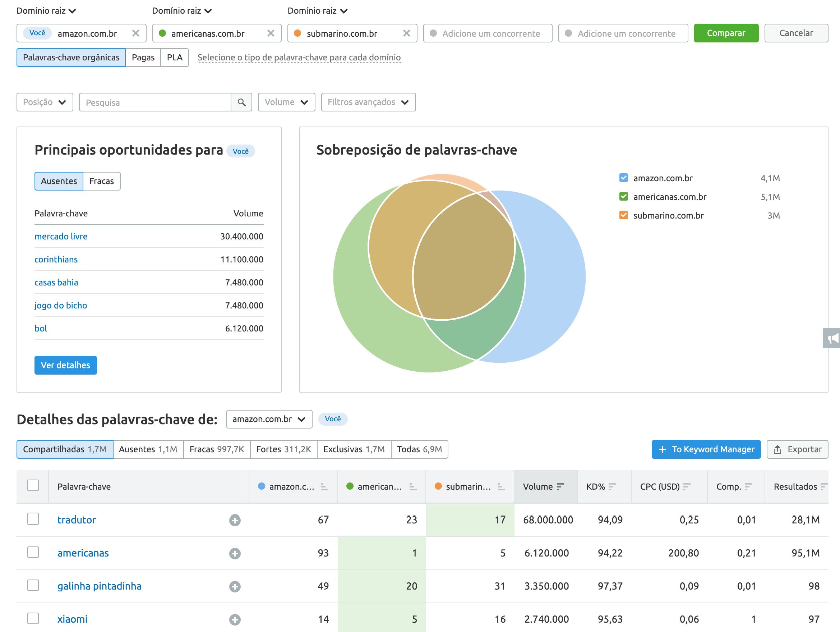
Task: Select Palavras-chave orgânicas tab
Action: 71,58
